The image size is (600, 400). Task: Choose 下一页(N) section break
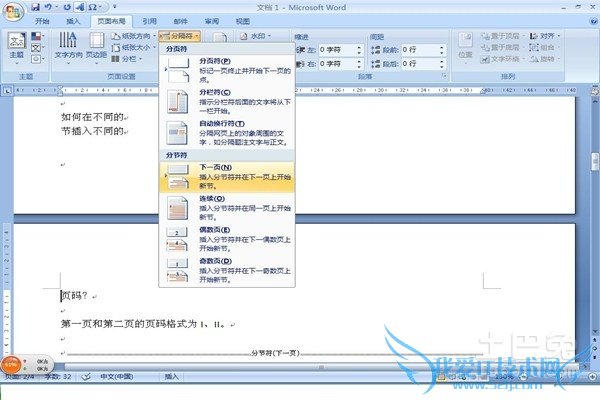tap(227, 176)
